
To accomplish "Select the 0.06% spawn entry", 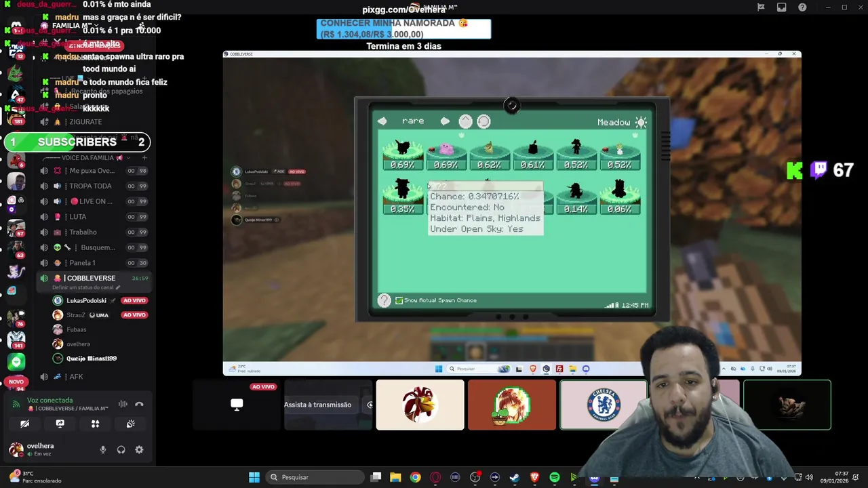I will [619, 198].
